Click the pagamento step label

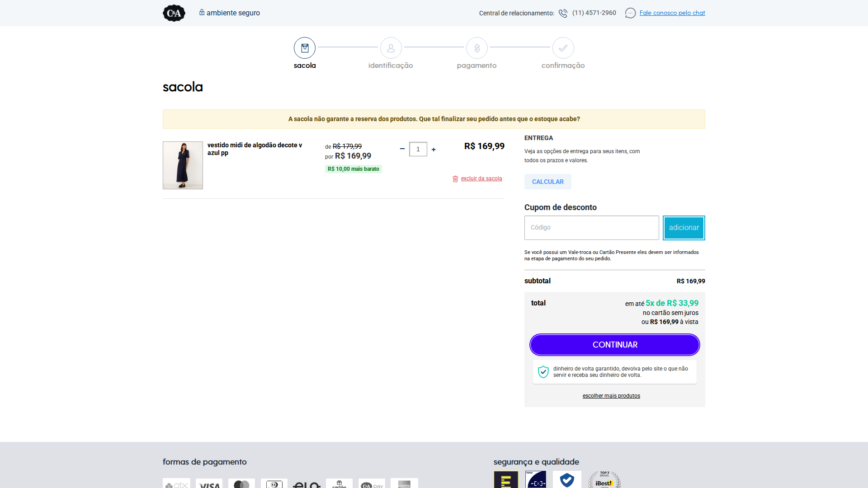tap(476, 66)
